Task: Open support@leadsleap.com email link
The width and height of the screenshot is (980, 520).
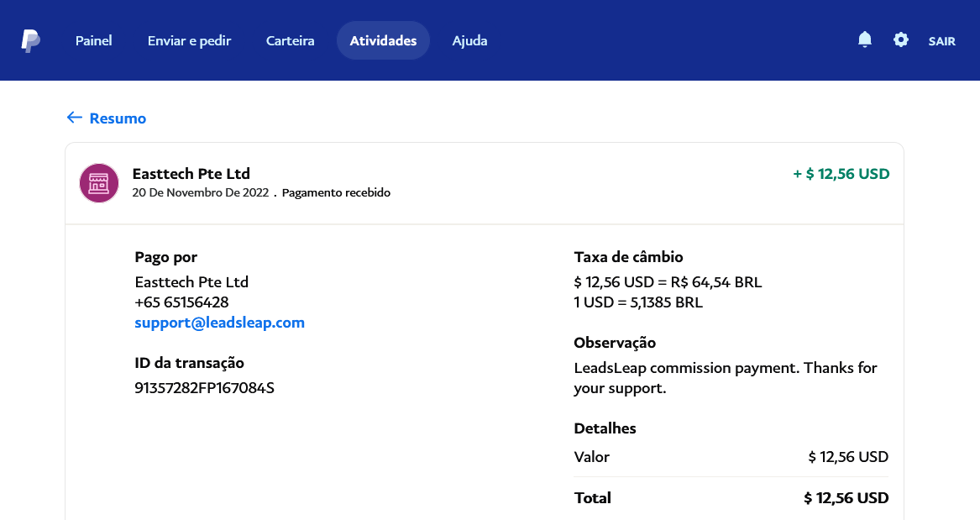Action: click(219, 323)
